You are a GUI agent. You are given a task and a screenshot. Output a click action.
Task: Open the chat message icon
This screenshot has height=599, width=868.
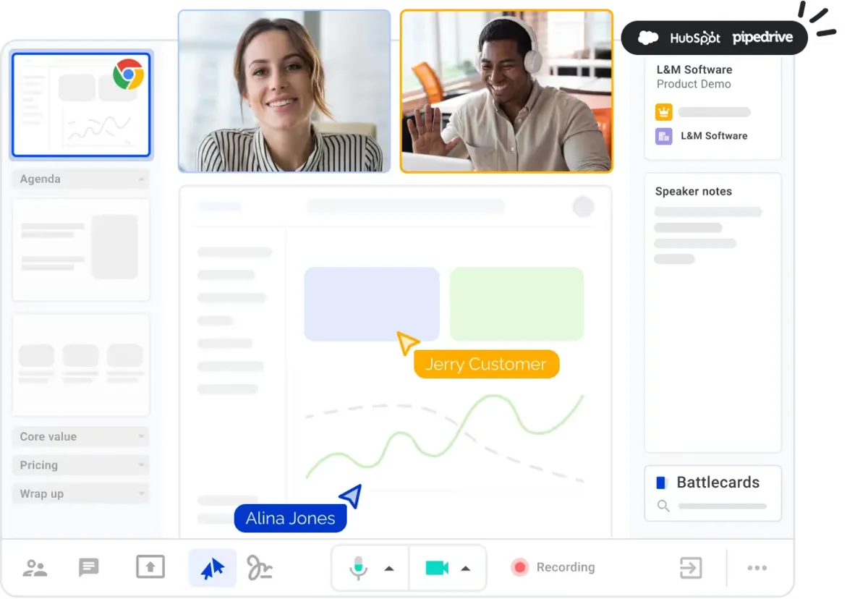pyautogui.click(x=88, y=568)
